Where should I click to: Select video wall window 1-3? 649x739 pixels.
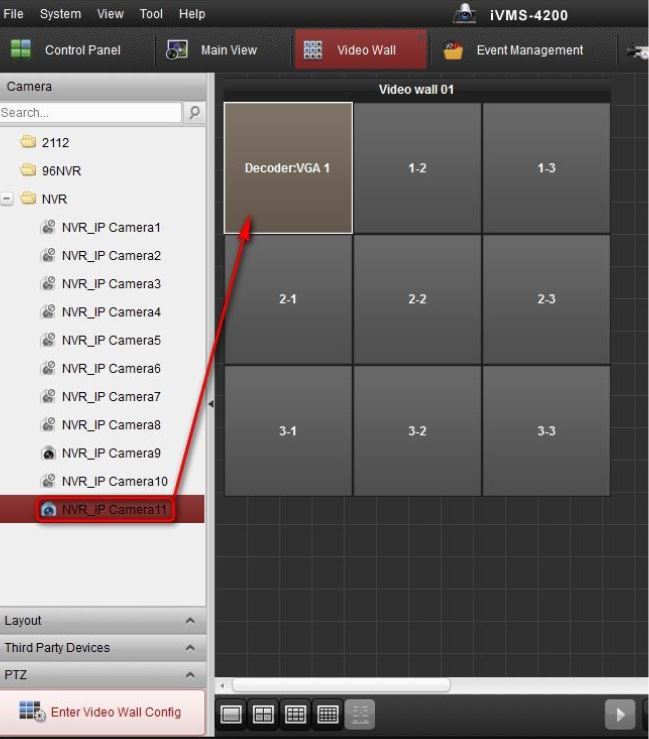click(x=546, y=168)
